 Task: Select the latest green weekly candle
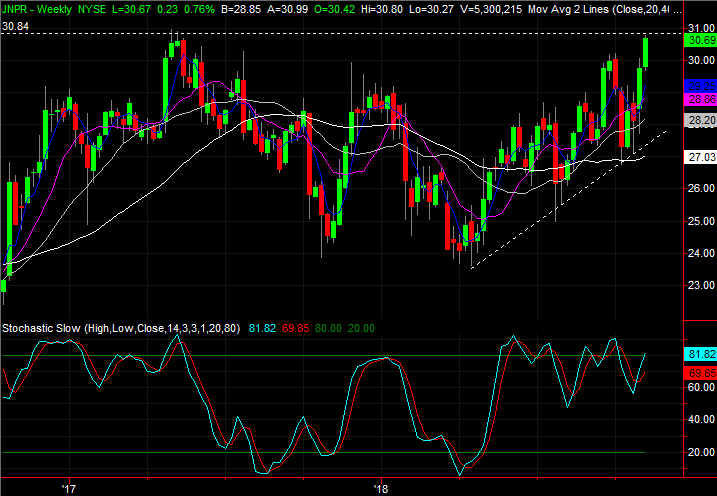tap(646, 52)
